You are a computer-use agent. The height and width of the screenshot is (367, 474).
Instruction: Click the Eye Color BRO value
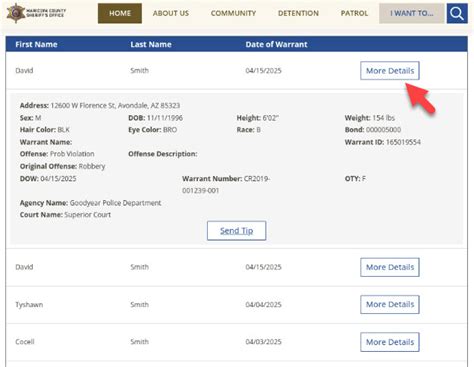pyautogui.click(x=170, y=130)
